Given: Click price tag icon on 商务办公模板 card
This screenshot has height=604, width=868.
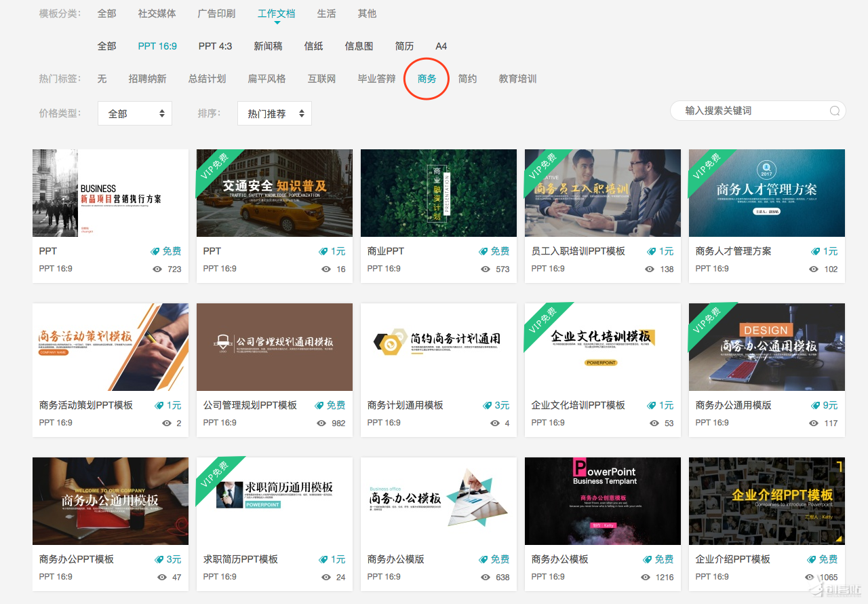Looking at the screenshot, I should tap(648, 559).
